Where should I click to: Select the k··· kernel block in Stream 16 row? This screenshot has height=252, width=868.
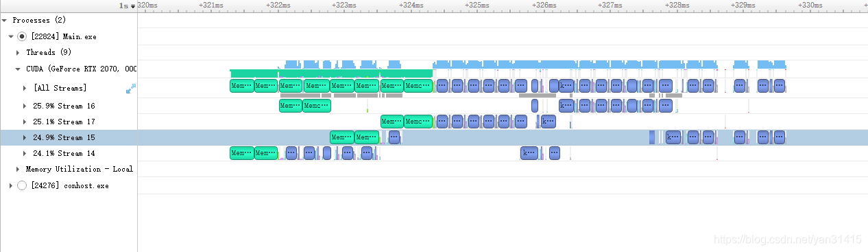(566, 106)
